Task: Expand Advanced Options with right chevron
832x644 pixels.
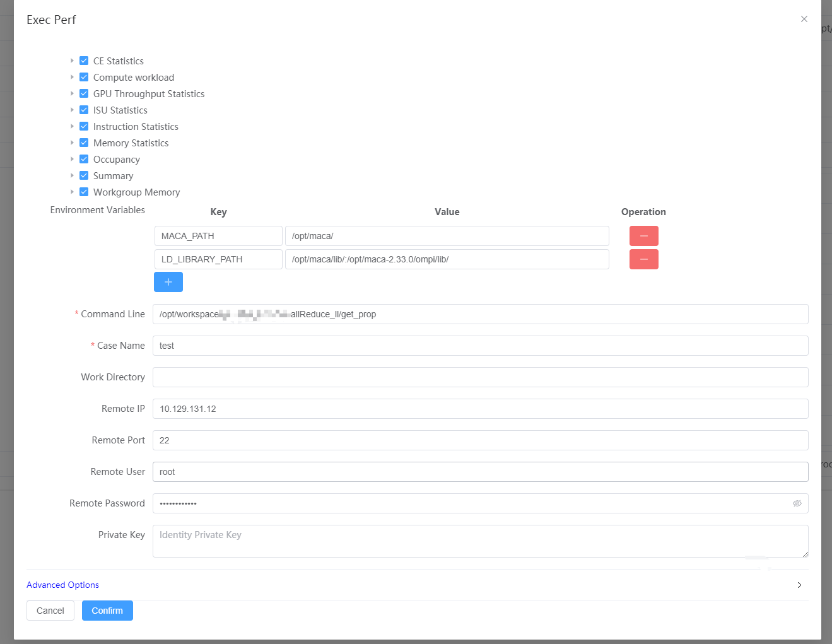Action: tap(799, 585)
